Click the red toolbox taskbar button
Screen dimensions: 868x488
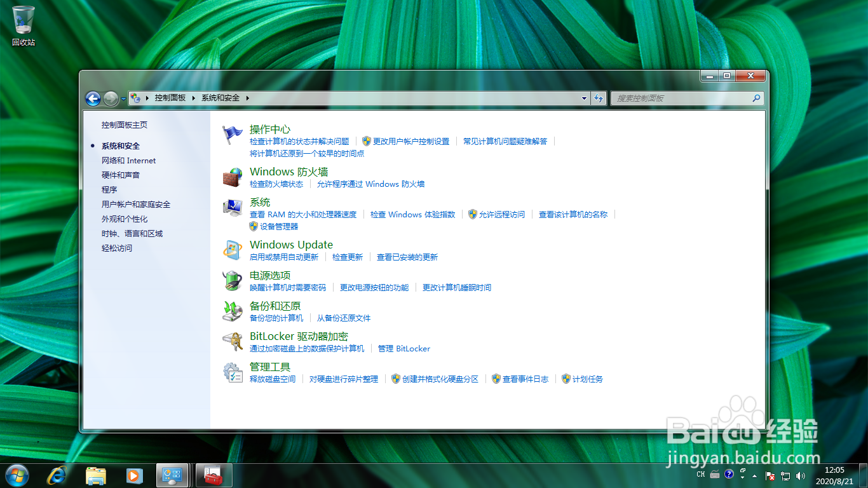point(214,475)
